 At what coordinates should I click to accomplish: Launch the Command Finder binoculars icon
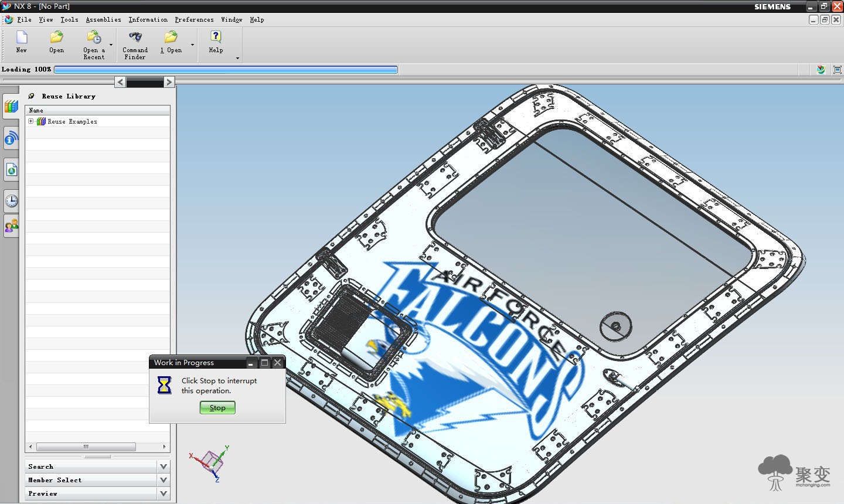pyautogui.click(x=135, y=38)
